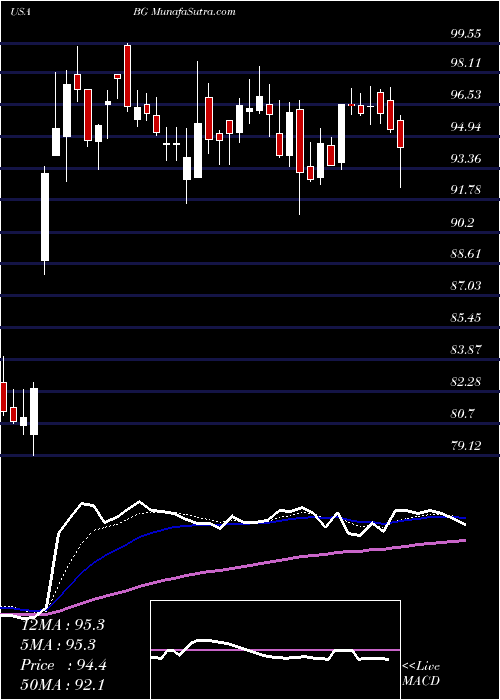The width and height of the screenshot is (500, 700).
Task: Click the last red candle at chart's right
Action: click(x=400, y=134)
